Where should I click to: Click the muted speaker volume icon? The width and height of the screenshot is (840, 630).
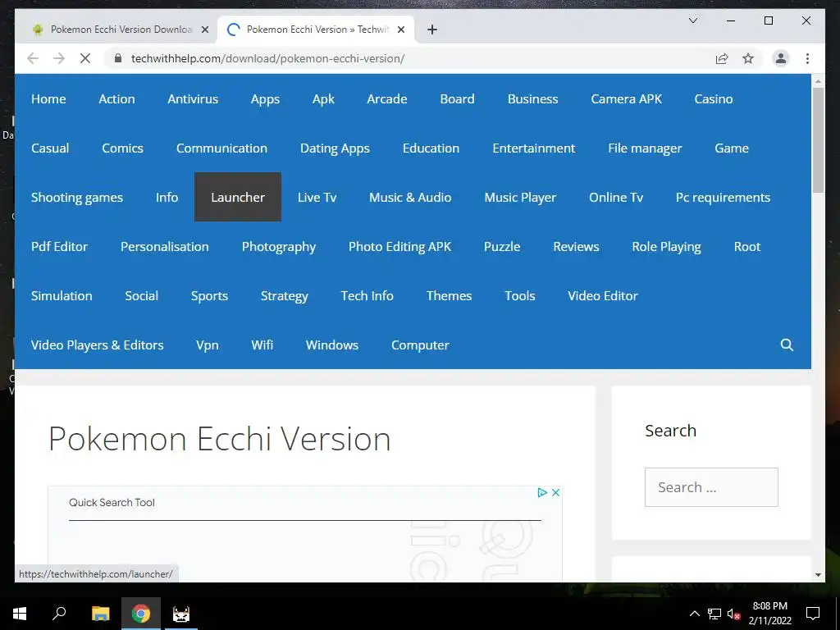(x=733, y=614)
